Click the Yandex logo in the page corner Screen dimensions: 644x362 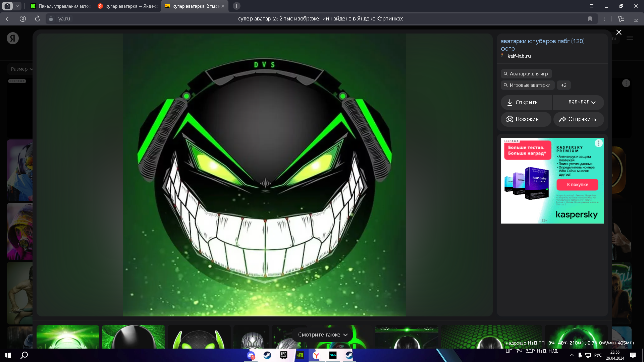(13, 38)
